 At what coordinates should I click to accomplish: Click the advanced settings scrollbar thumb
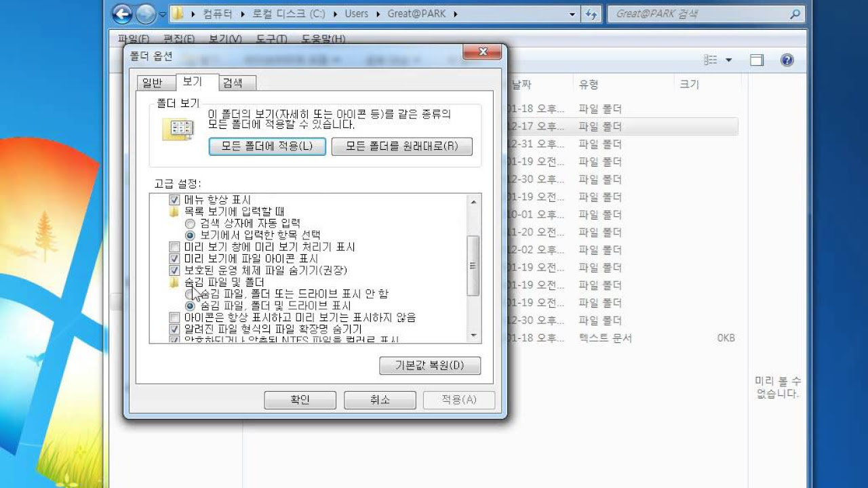tap(473, 266)
